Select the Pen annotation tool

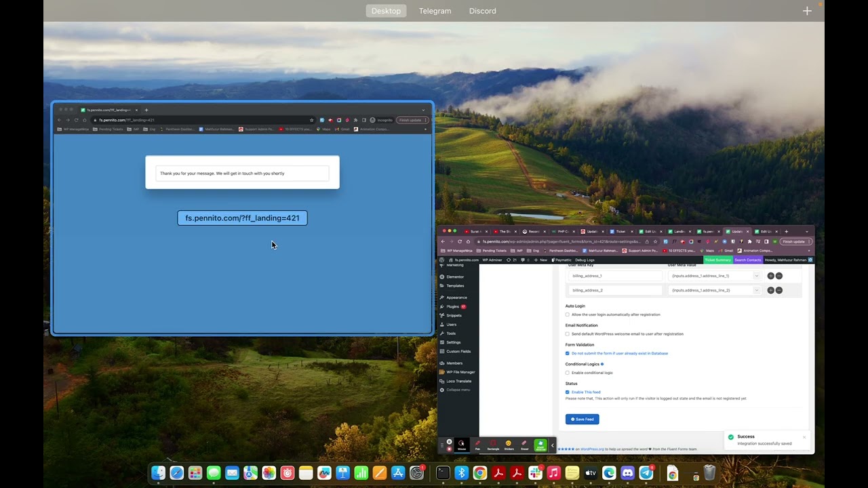pyautogui.click(x=477, y=445)
